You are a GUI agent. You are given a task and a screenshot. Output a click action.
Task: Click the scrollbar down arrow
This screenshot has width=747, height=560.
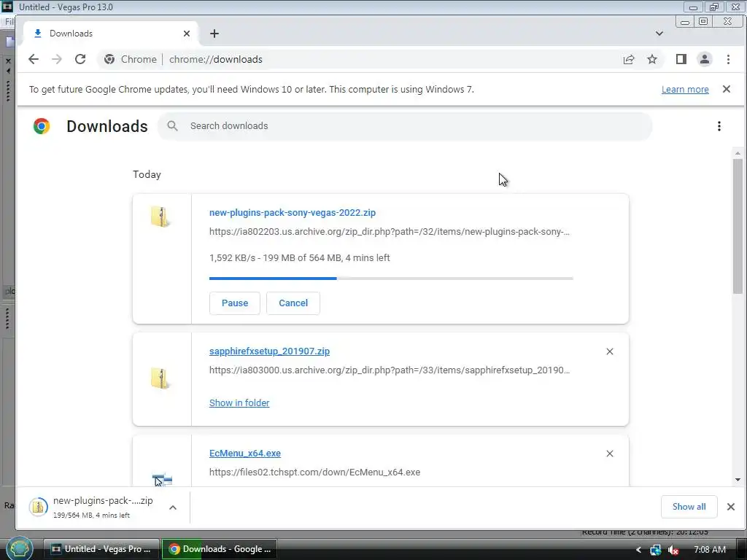(x=738, y=480)
